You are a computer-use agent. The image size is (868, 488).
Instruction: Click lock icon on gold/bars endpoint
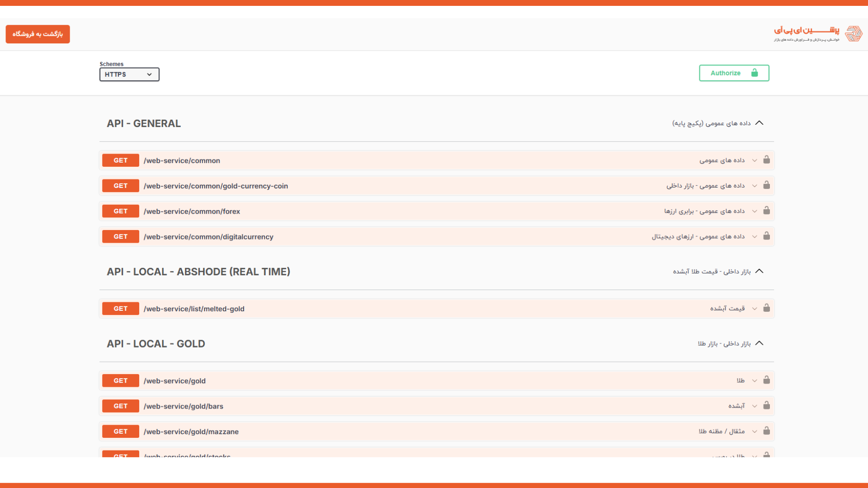[766, 405]
